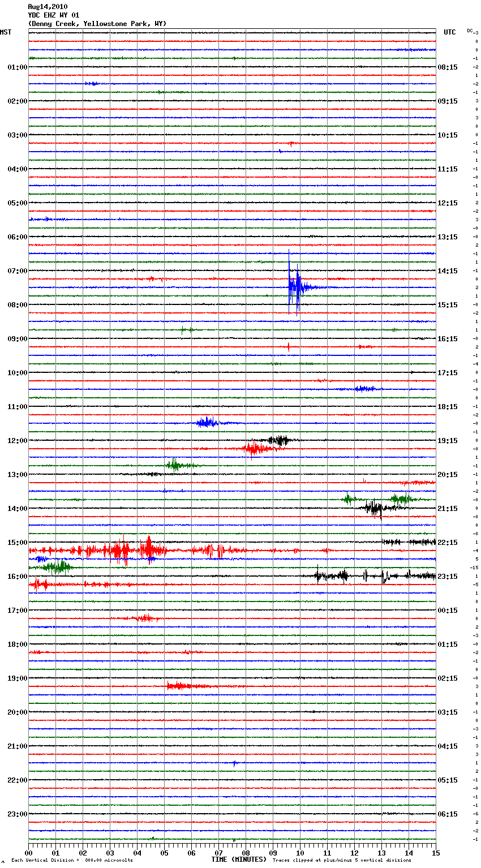Click the 08:15 UTC time label
The width and height of the screenshot is (481, 868).
tap(448, 67)
